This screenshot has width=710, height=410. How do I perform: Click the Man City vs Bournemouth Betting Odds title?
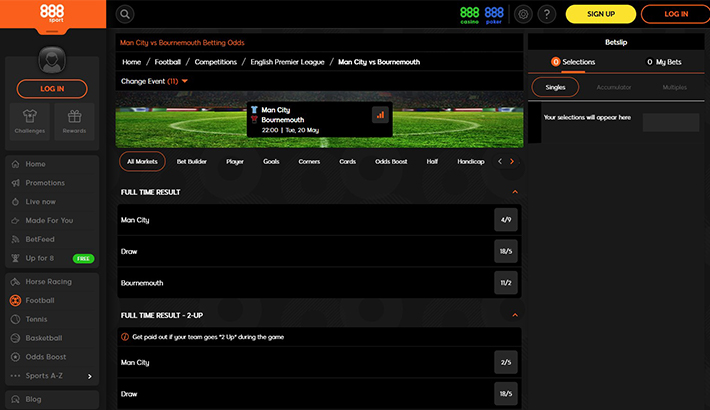(182, 43)
